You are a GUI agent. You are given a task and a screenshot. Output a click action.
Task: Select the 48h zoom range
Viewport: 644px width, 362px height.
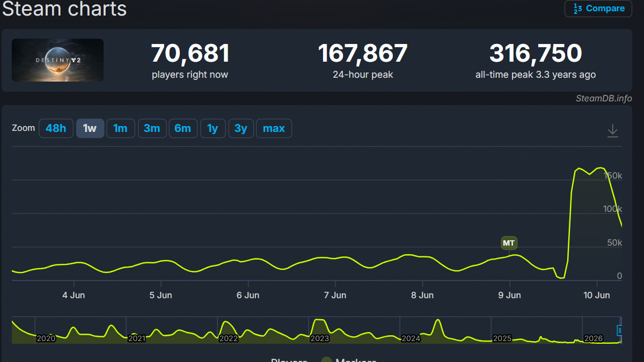[x=56, y=128]
